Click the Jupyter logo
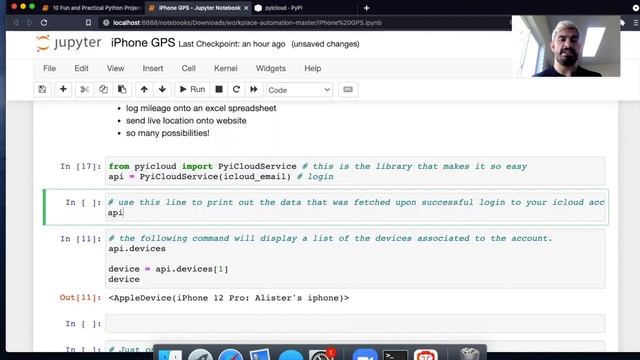Image resolution: width=640 pixels, height=360 pixels. [69, 43]
